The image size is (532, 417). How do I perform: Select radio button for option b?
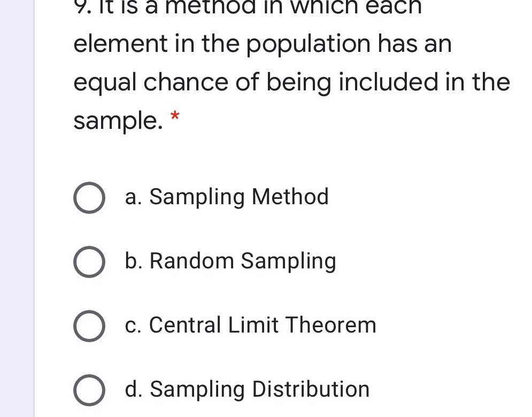89,261
